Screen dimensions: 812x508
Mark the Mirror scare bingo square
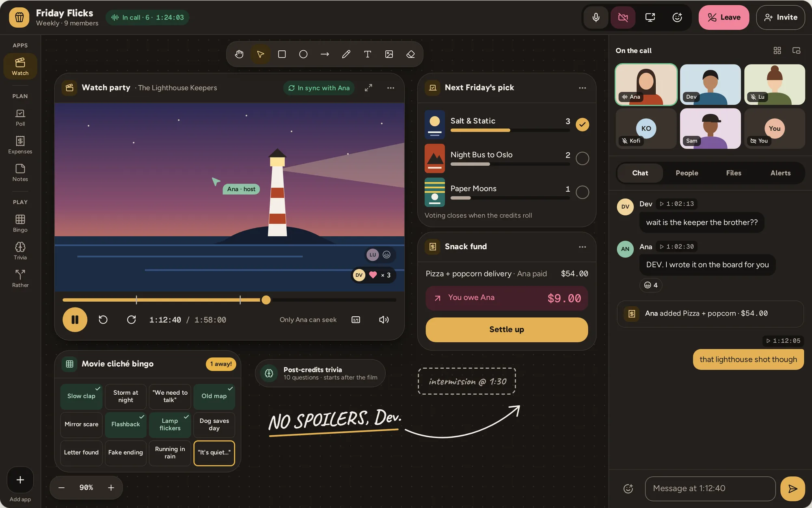(81, 424)
